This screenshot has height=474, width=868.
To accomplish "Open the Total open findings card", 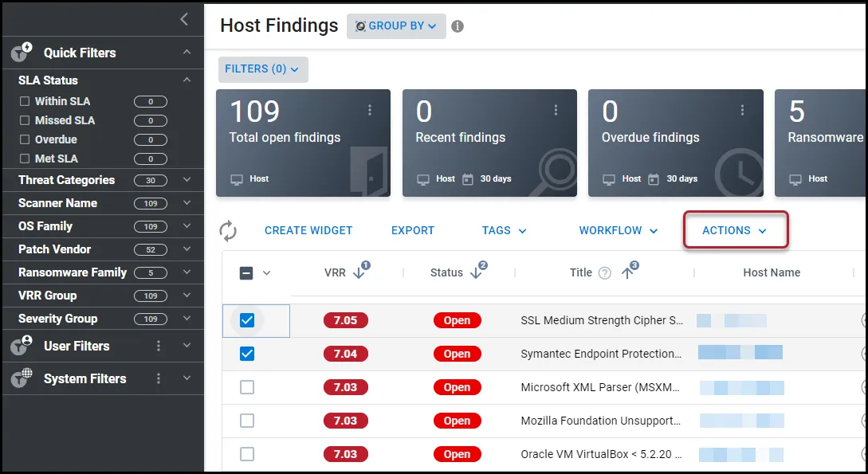I will coord(304,143).
